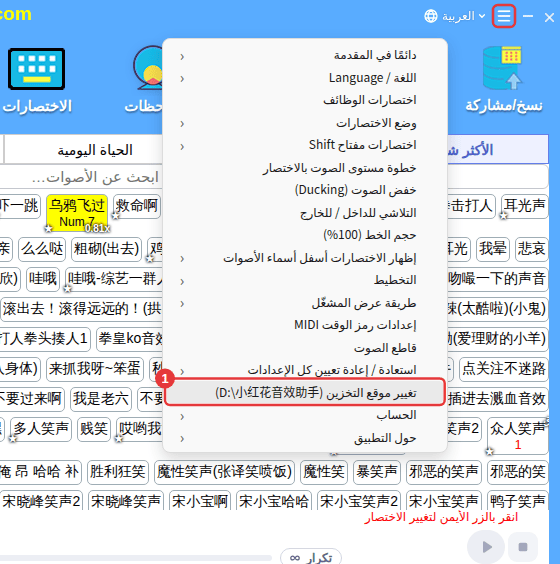Play the 邪恶的笑声 sound
The height and width of the screenshot is (564, 560).
pyautogui.click(x=443, y=472)
